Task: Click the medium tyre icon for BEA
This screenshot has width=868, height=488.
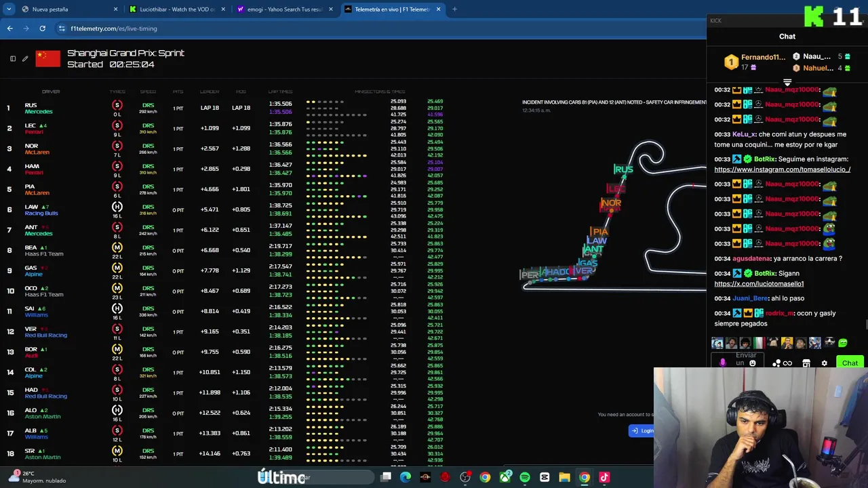Action: [117, 247]
